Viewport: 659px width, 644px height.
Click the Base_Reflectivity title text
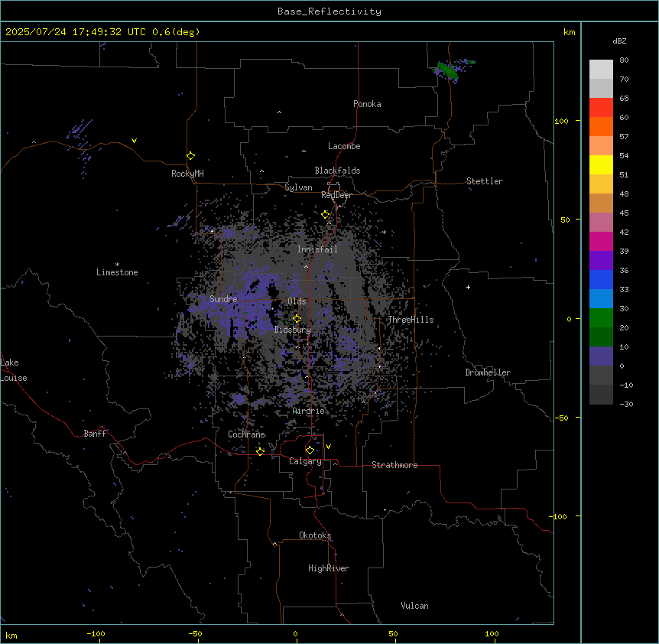tap(329, 11)
